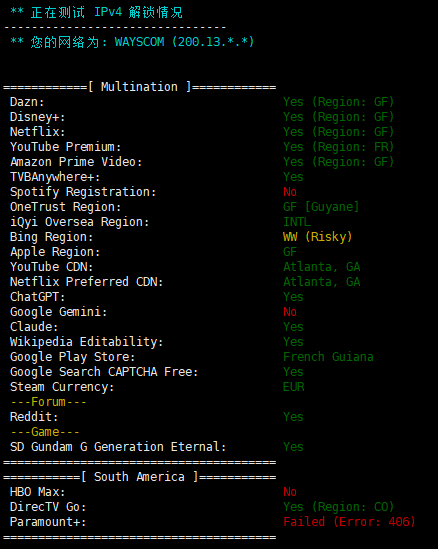This screenshot has width=438, height=549.
Task: Click the ChatGPT label
Action: (37, 297)
